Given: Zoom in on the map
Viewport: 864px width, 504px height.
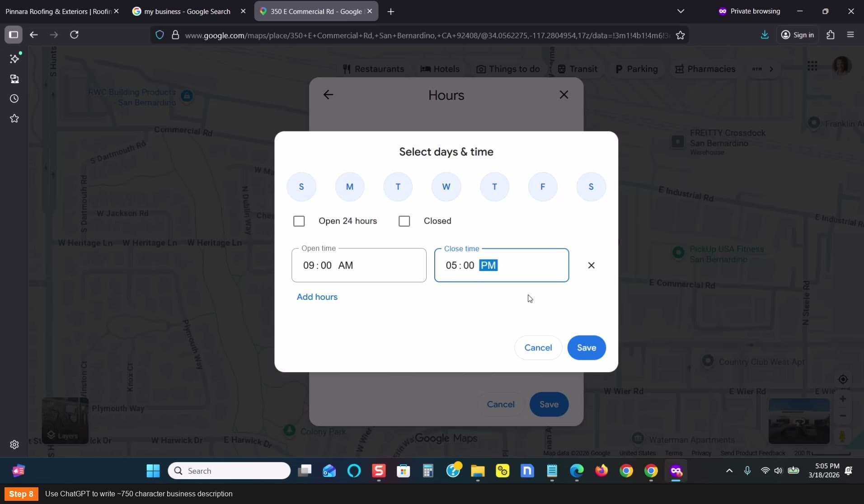Looking at the screenshot, I should [843, 399].
